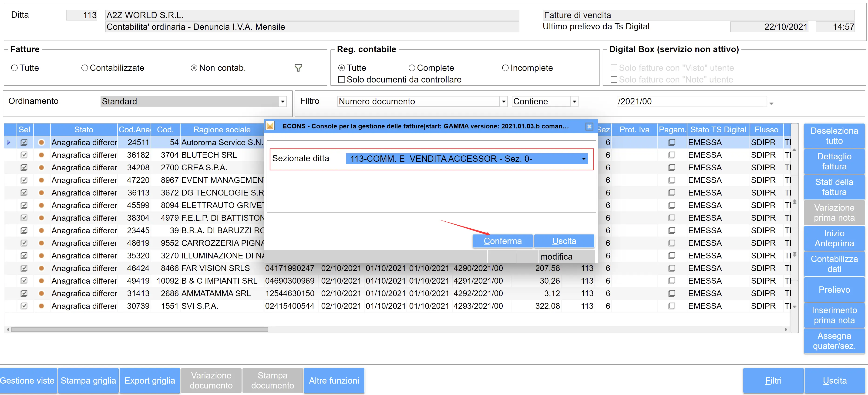Open the Sezionale ditta dropdown
Screen dimensions: 868x395
[584, 159]
